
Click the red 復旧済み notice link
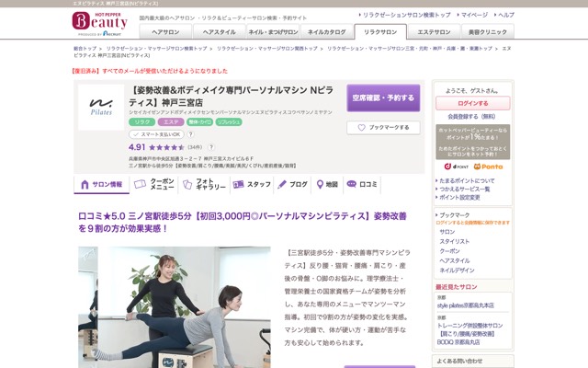pyautogui.click(x=149, y=71)
